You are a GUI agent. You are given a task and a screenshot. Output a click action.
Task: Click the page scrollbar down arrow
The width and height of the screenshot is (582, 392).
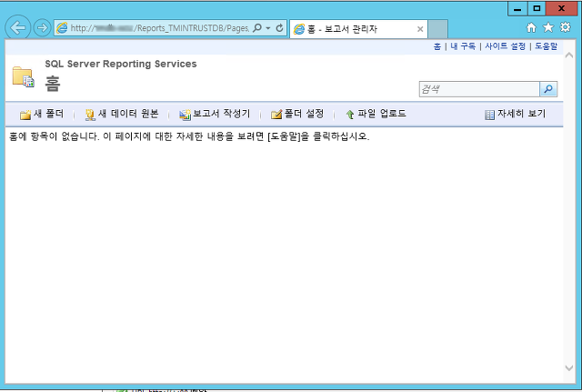click(x=569, y=367)
